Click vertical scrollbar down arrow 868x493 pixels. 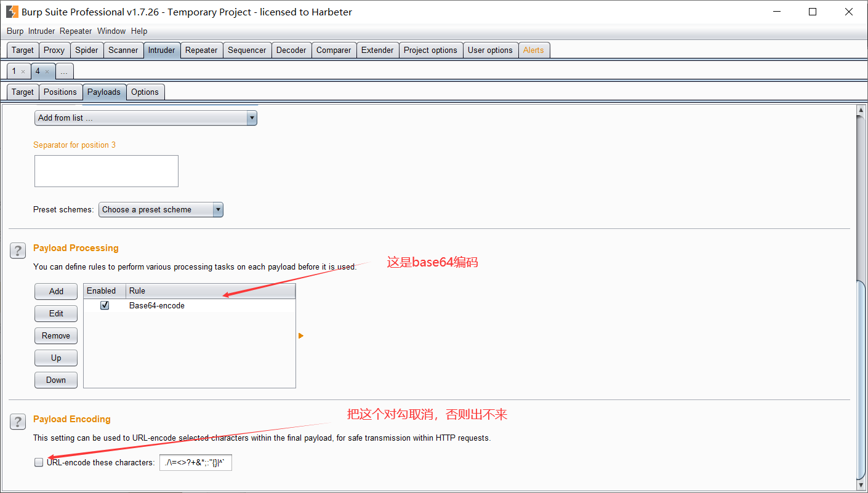861,485
